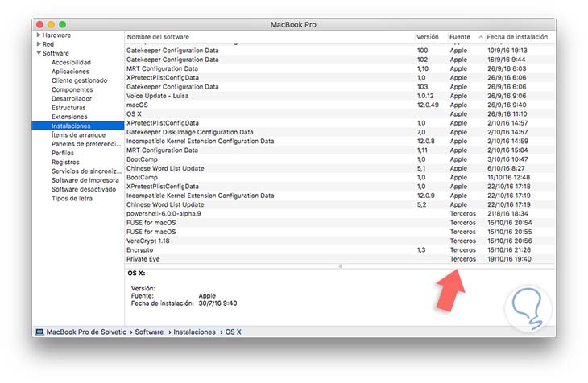Viewport: 588px width, 383px height.
Task: Select Chinese Word List Update 5,1 row
Action: 340,168
